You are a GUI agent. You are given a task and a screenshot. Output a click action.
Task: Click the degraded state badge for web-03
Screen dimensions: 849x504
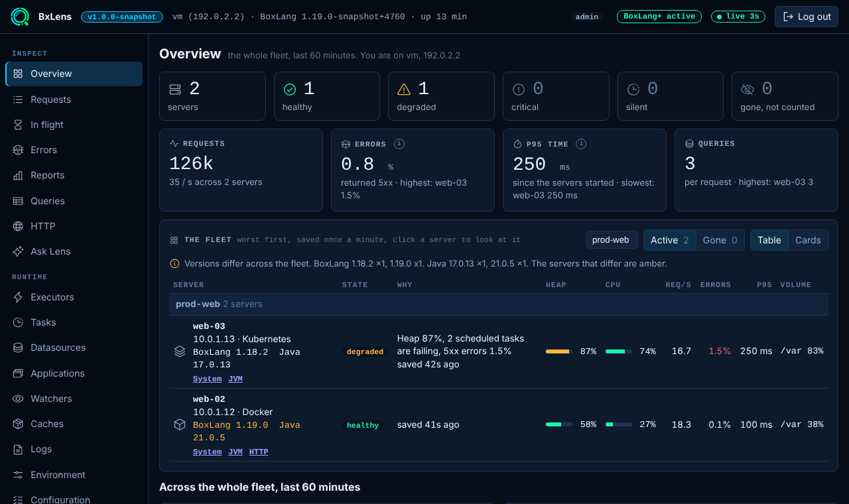point(365,351)
